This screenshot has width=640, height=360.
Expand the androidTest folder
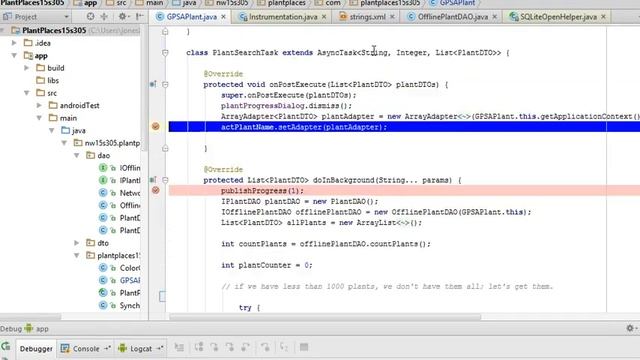coord(39,105)
